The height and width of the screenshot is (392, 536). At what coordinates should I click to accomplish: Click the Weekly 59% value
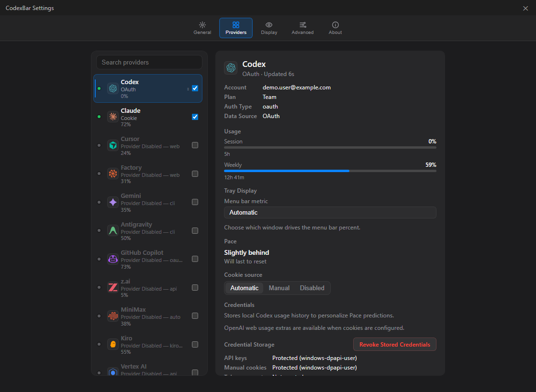pyautogui.click(x=431, y=165)
